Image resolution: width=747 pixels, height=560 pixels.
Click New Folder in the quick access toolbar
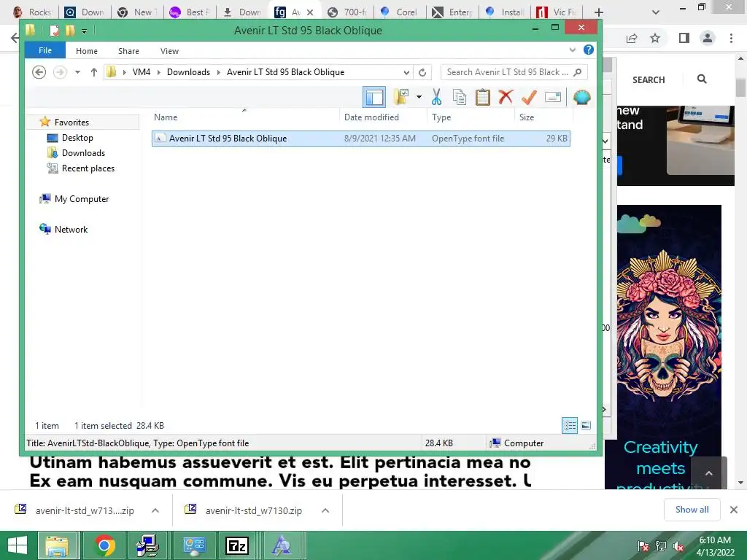[x=70, y=31]
